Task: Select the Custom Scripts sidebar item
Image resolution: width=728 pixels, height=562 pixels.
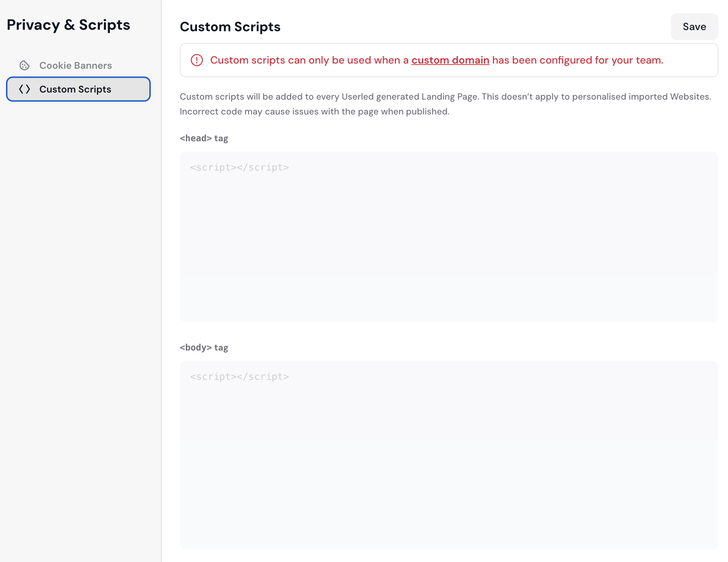Action: [x=78, y=89]
